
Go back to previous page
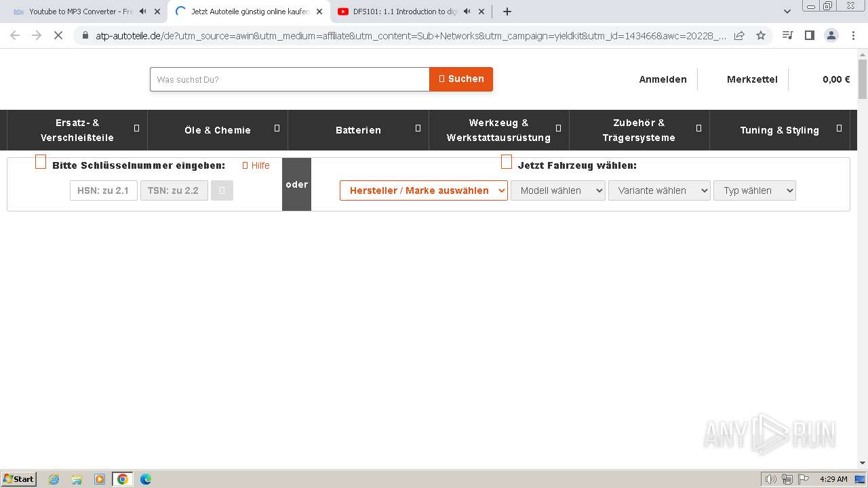coord(15,35)
